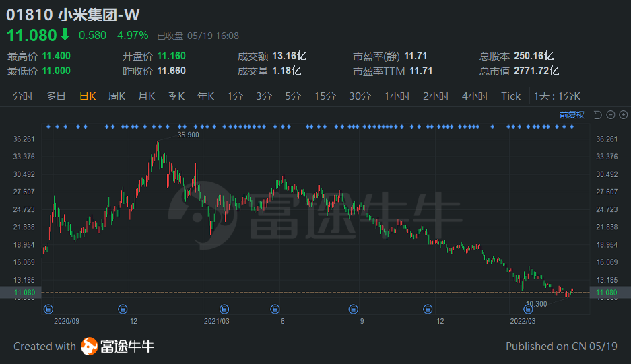Click earnings E marker near 12 (2021)
This screenshot has height=364, width=631.
[428, 310]
